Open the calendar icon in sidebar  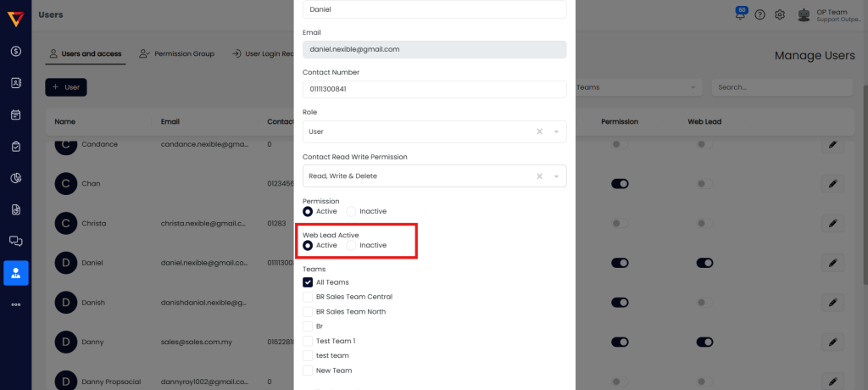15,114
